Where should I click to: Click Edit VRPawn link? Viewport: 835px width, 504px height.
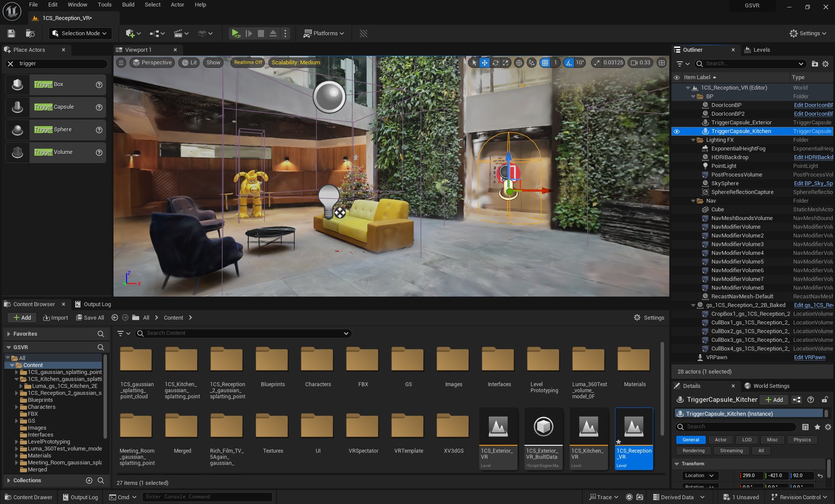pos(809,357)
